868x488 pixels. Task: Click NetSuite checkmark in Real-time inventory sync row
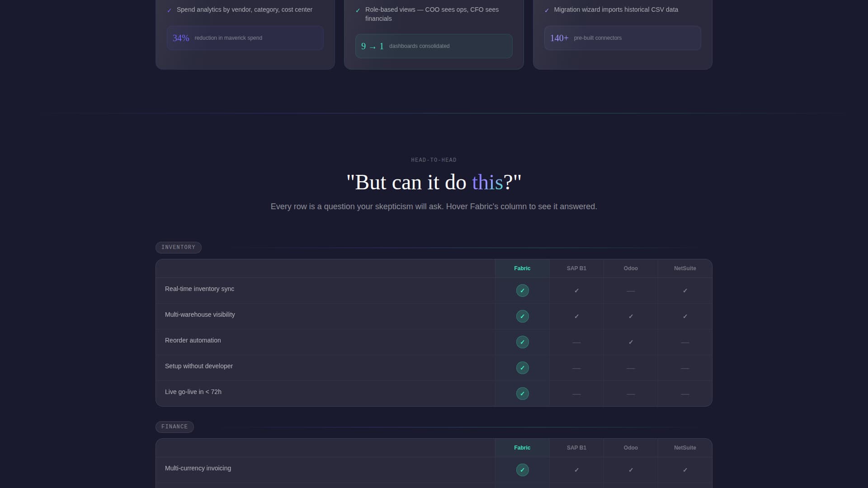(685, 291)
